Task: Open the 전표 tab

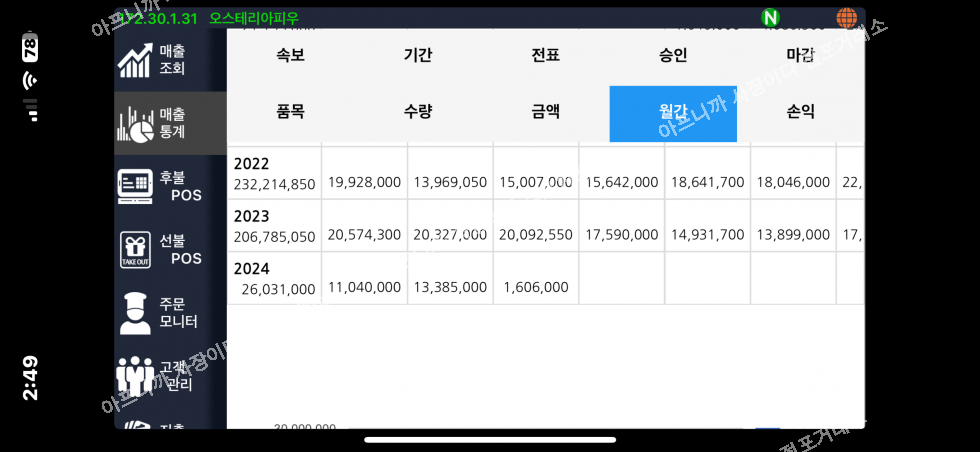Action: pyautogui.click(x=545, y=56)
